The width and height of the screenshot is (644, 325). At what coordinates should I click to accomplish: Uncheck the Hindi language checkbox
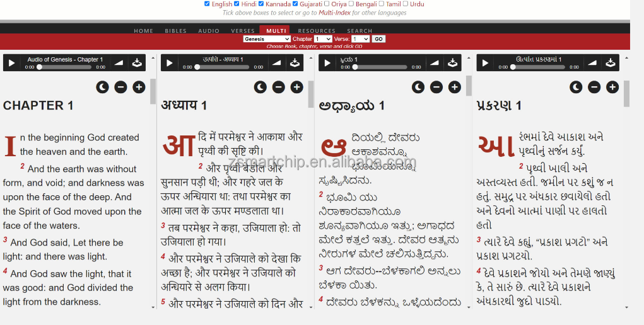(x=237, y=4)
